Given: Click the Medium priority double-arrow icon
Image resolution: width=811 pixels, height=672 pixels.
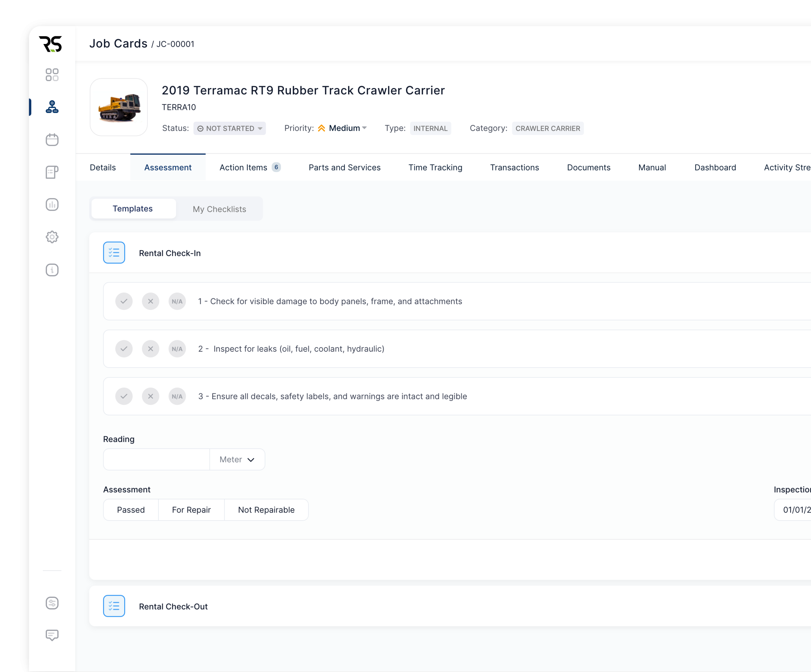Looking at the screenshot, I should point(321,128).
